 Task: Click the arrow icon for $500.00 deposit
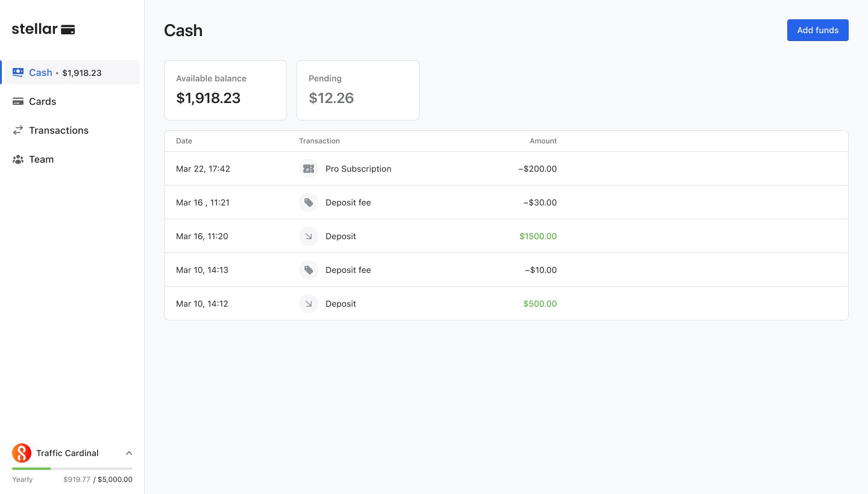click(309, 304)
